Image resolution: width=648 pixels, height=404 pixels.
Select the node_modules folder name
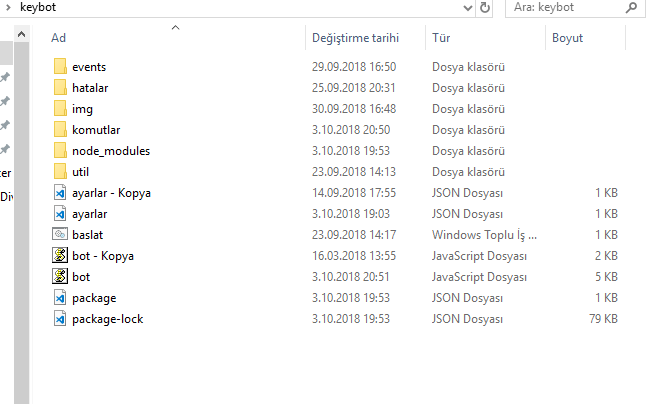click(111, 151)
